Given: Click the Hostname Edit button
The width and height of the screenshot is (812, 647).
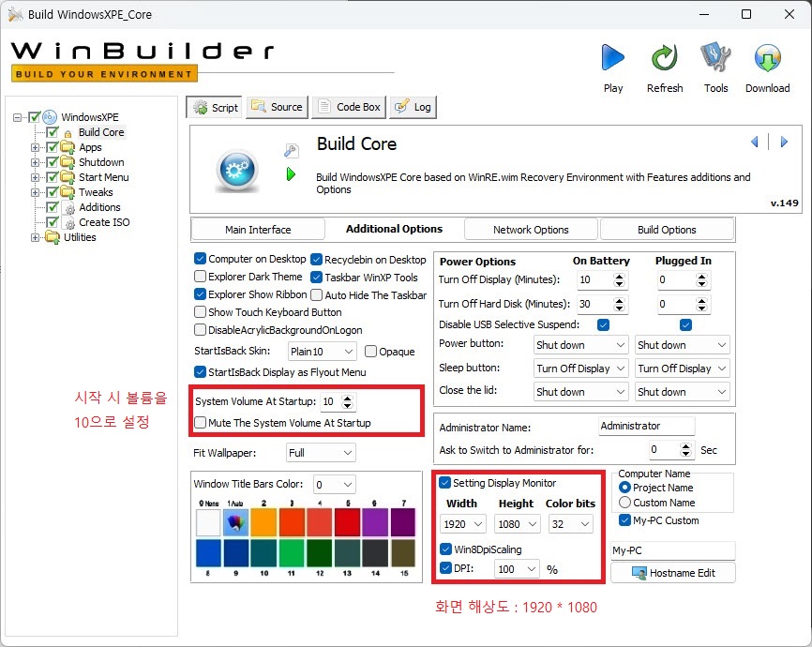Looking at the screenshot, I should [x=673, y=573].
